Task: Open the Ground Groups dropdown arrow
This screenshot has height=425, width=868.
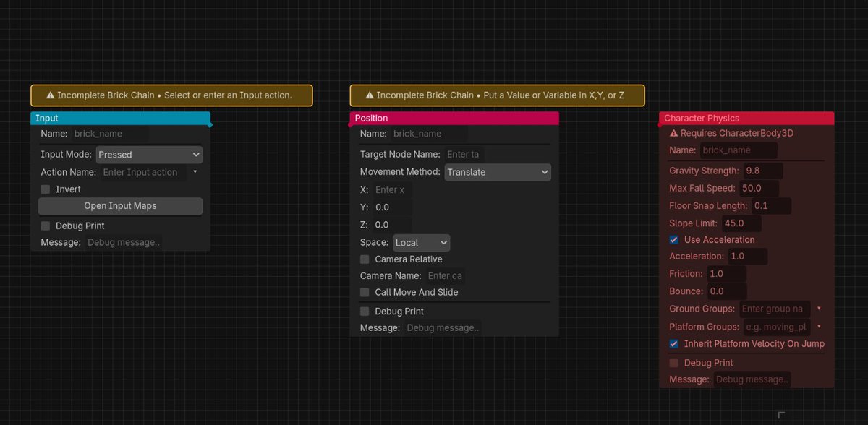Action: point(819,309)
